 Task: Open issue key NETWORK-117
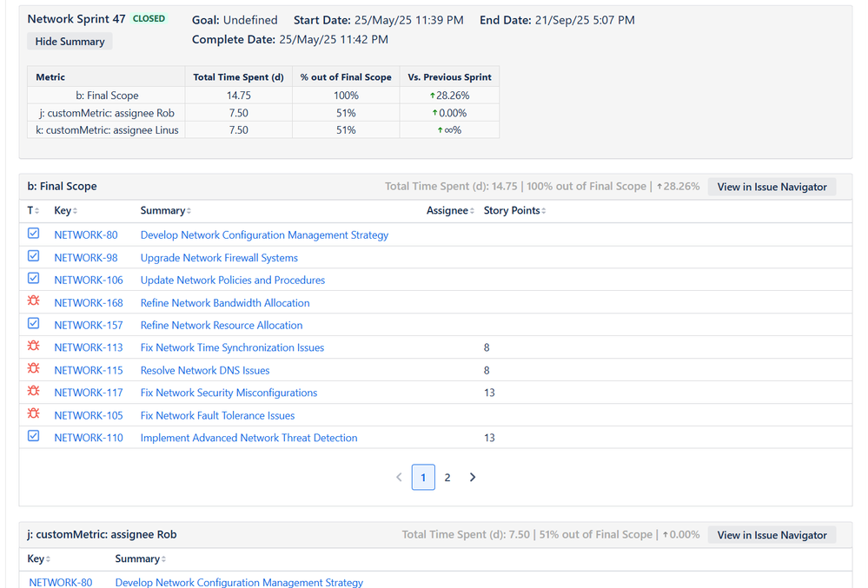[89, 393]
